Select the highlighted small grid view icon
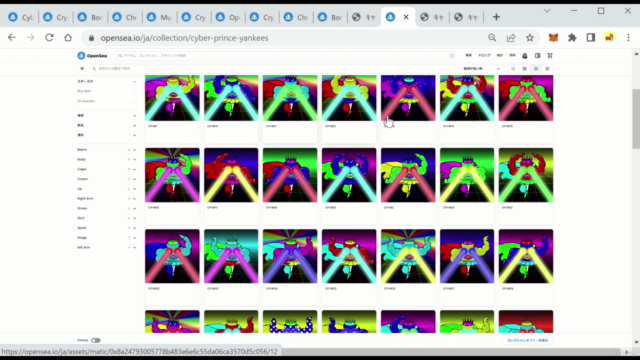Viewport: 640px width, 360px height. click(x=536, y=69)
